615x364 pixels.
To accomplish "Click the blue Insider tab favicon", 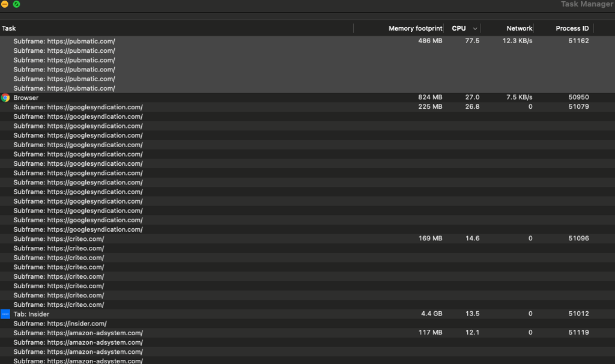I will pos(5,314).
